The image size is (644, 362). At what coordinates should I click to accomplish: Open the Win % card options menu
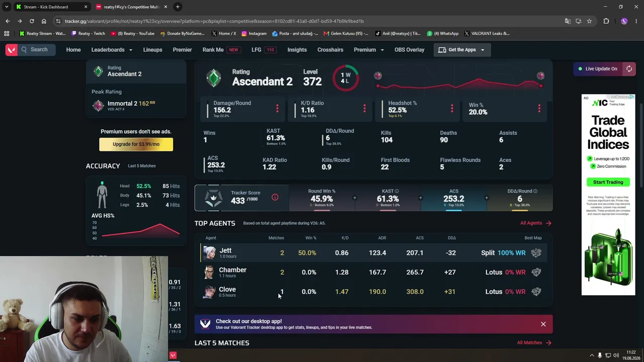point(539,109)
